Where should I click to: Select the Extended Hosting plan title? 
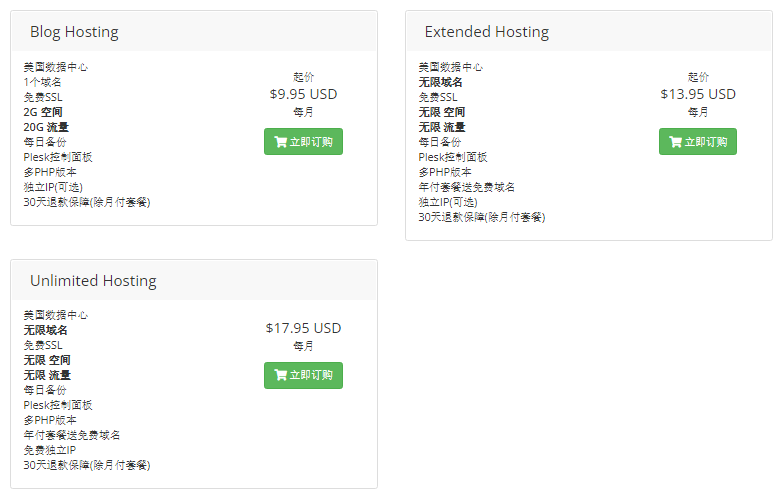pos(486,32)
